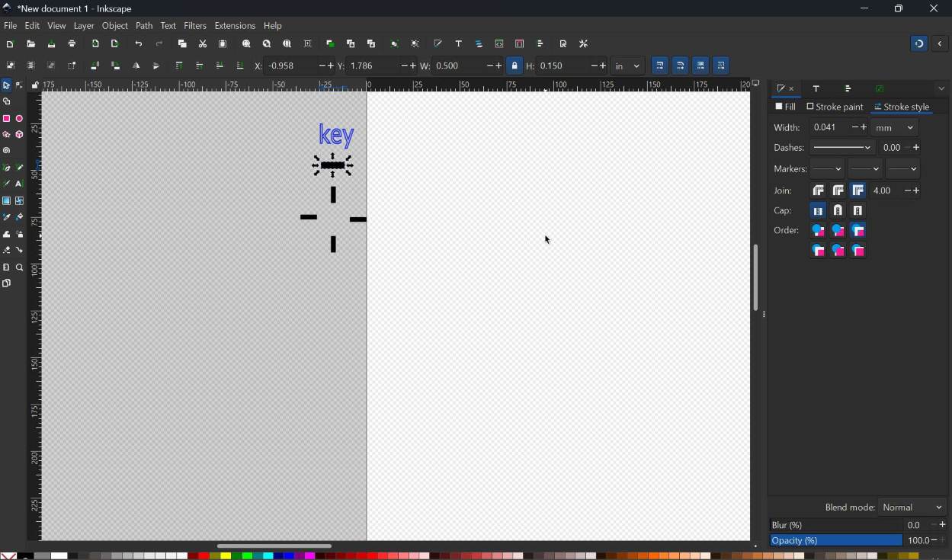Open the first Markers dropdown

828,168
